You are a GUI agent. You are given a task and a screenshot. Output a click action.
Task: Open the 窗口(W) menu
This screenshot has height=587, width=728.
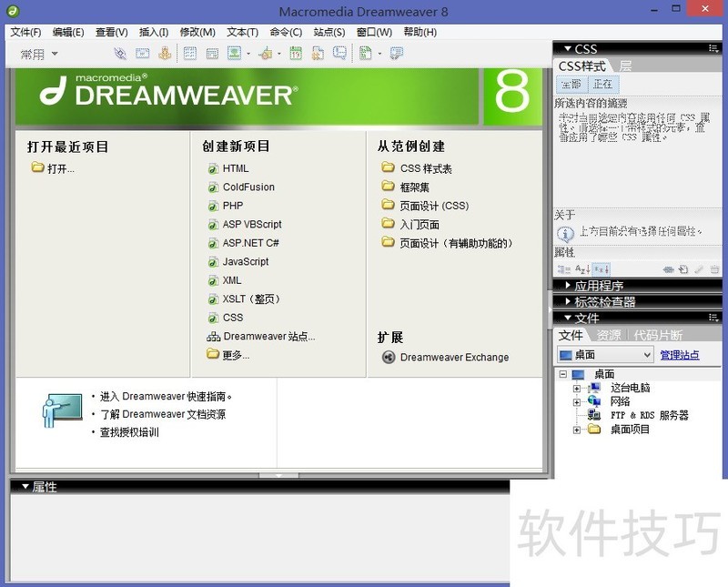point(374,32)
